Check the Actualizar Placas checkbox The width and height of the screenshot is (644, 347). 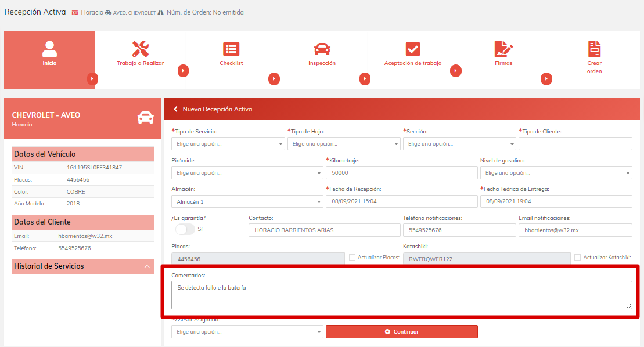tap(352, 257)
